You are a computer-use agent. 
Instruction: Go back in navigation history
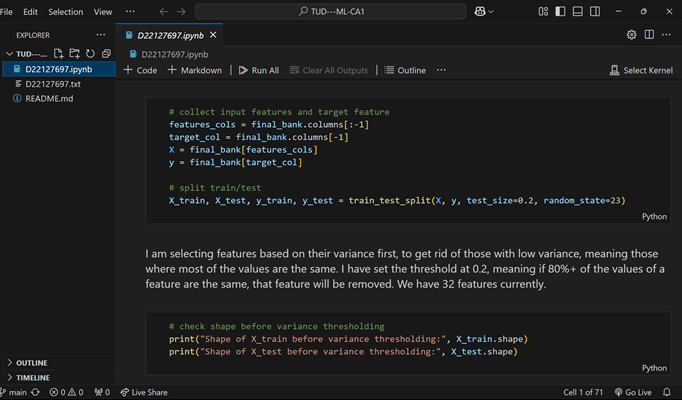tap(164, 12)
